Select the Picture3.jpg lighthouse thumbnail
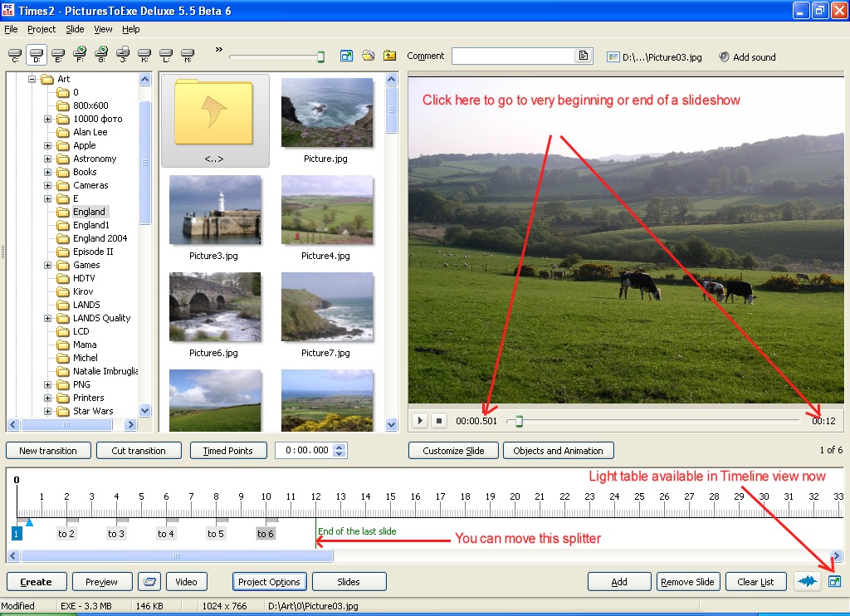The height and width of the screenshot is (616, 850). click(x=215, y=218)
